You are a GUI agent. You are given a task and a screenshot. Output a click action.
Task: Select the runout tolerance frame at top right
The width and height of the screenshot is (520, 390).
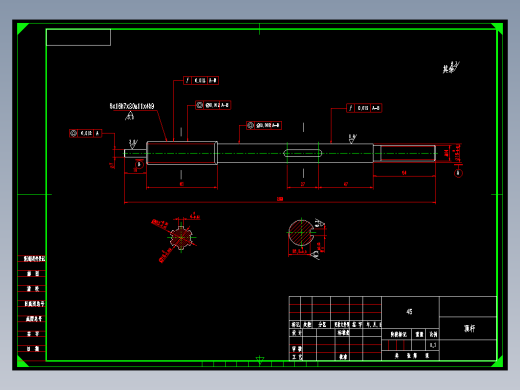click(x=364, y=108)
